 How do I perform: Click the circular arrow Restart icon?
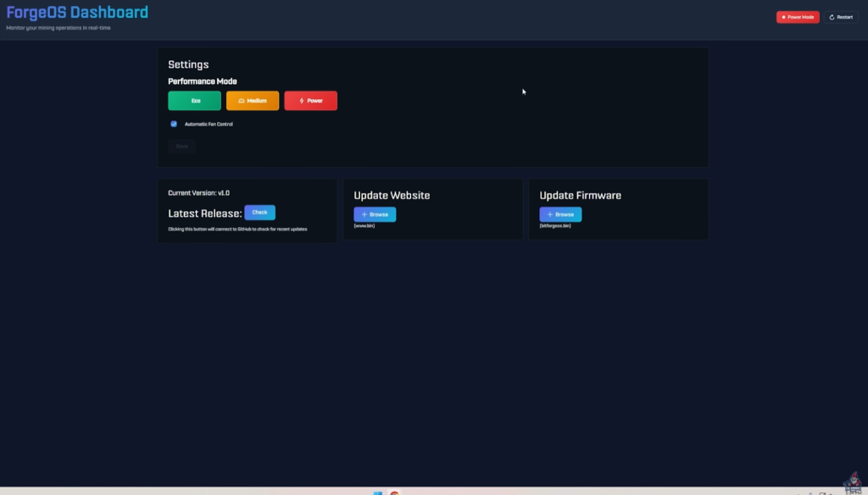point(832,17)
